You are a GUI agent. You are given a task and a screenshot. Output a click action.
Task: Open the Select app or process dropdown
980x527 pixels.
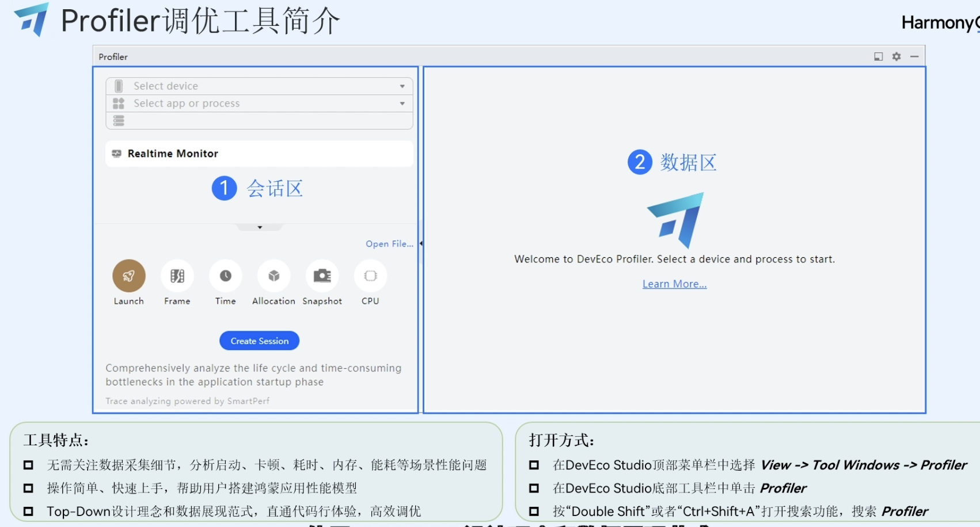pos(259,104)
